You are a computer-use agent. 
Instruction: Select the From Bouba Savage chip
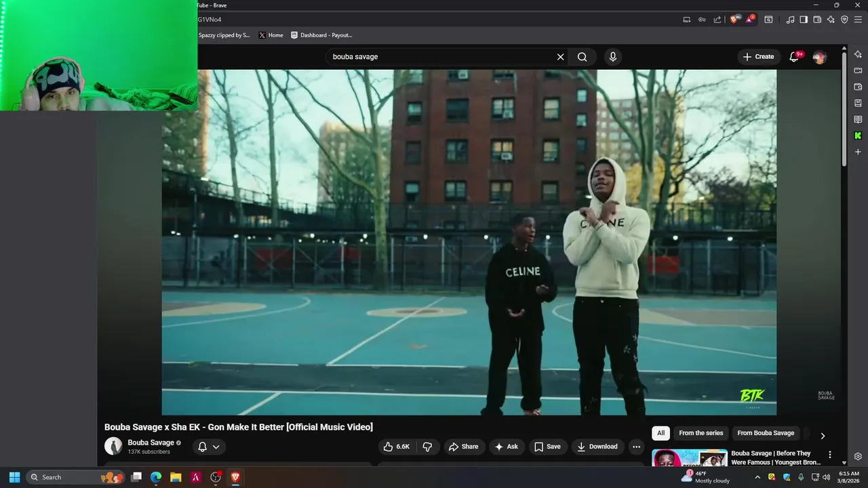[x=766, y=433]
